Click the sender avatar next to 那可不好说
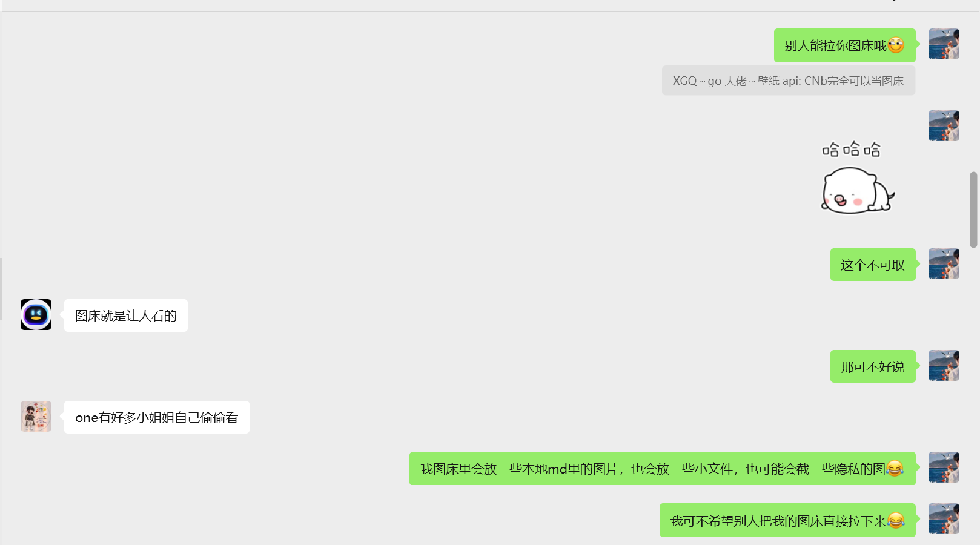This screenshot has height=545, width=980. [944, 365]
